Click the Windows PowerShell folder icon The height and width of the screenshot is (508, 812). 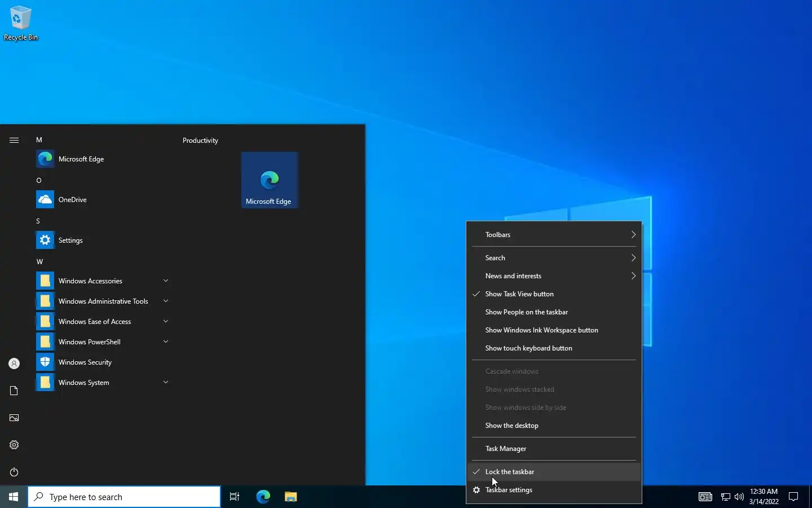pos(45,341)
